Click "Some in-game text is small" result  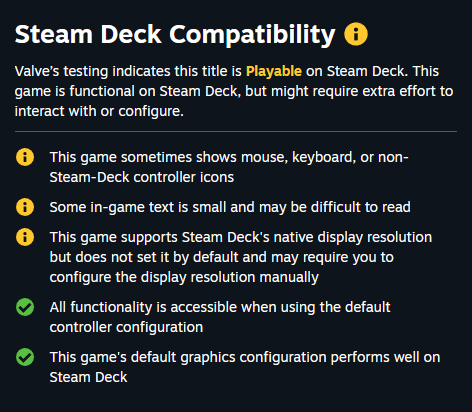click(138, 207)
